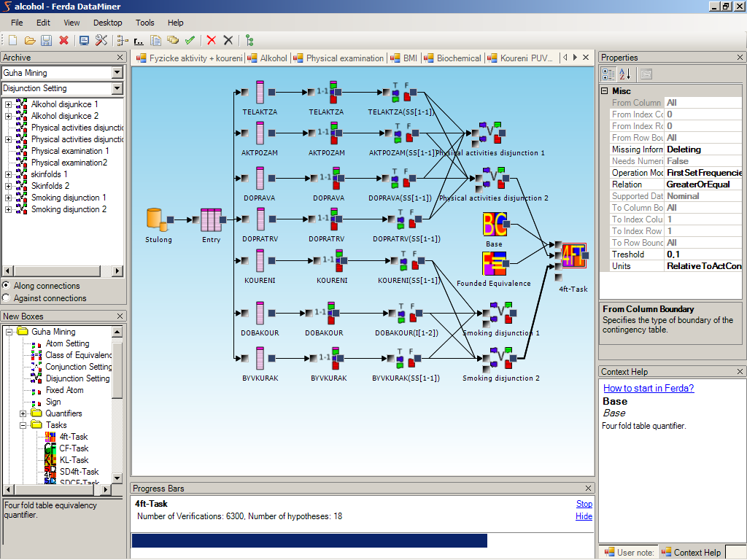Select the Along connections radio button
747x560 pixels.
(7, 286)
